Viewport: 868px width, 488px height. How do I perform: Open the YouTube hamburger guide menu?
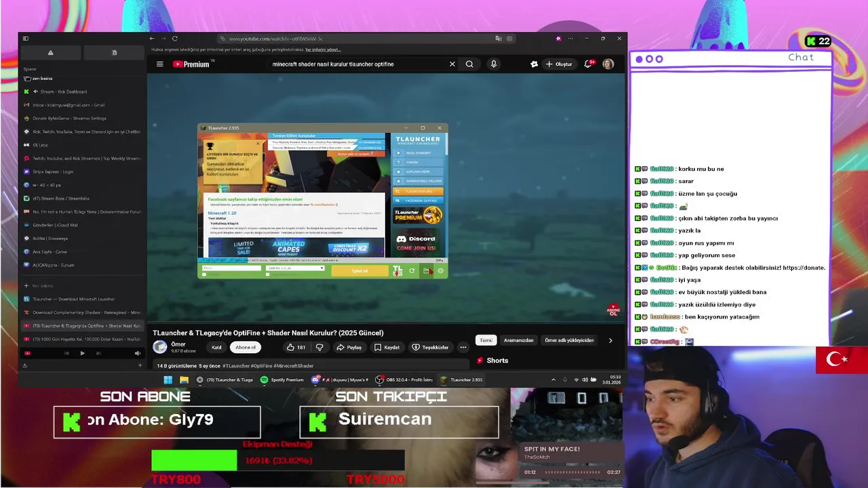pos(160,64)
